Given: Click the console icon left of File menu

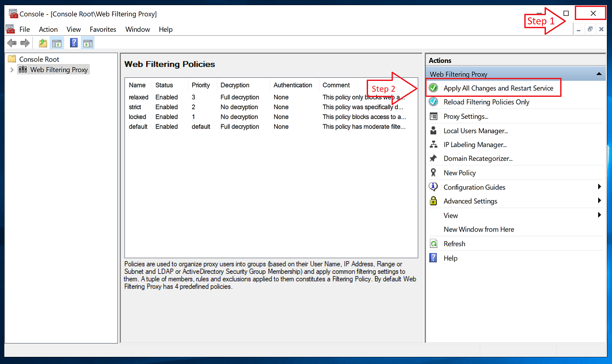Looking at the screenshot, I should (x=11, y=29).
